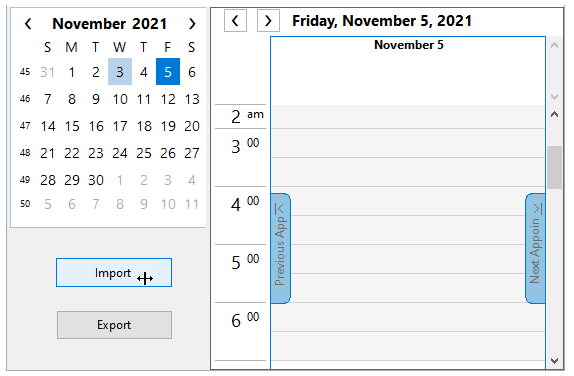Select the 4:00 time slot
This screenshot has height=376, width=574.
click(408, 201)
